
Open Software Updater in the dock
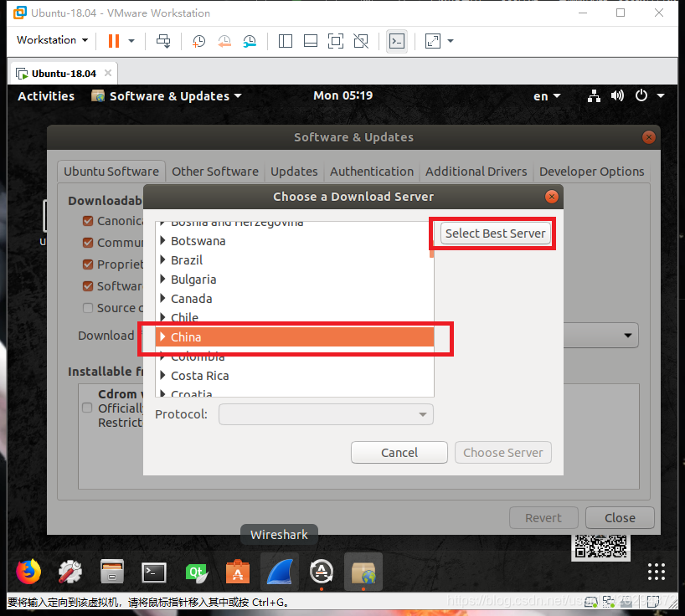(322, 572)
